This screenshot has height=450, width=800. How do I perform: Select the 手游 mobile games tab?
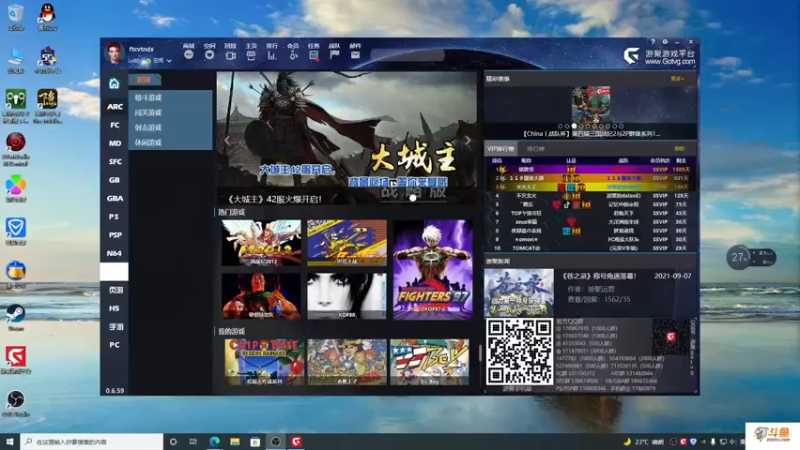click(x=114, y=327)
